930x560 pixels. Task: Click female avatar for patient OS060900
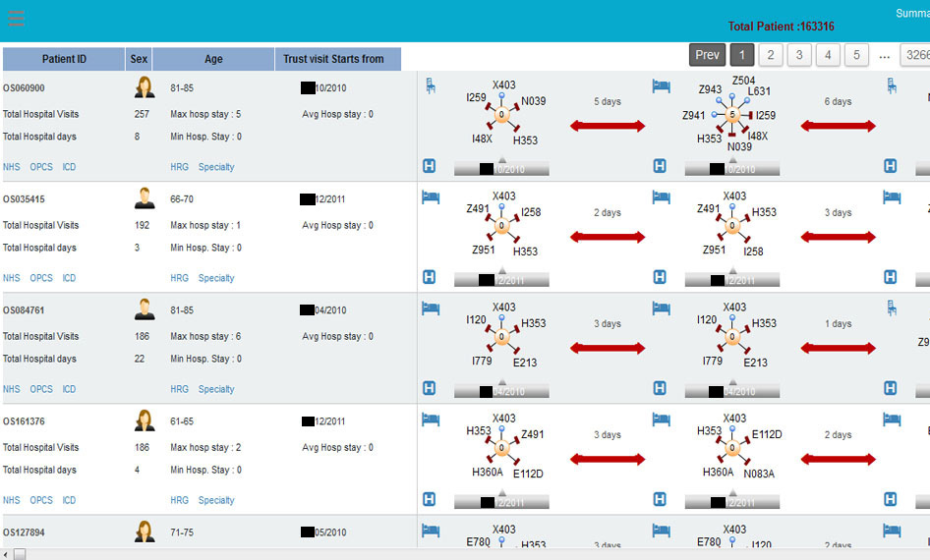(145, 87)
